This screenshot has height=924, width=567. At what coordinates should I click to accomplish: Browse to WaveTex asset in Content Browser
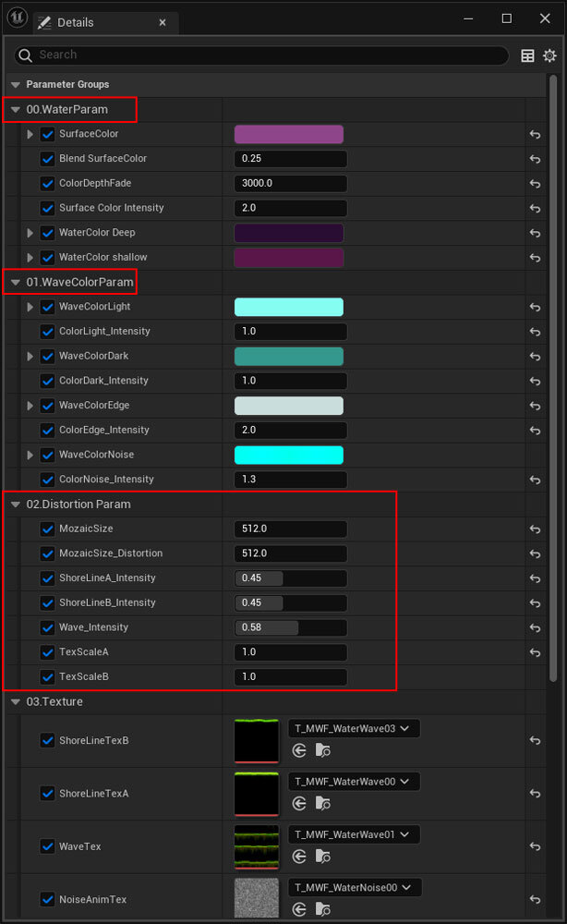(322, 857)
